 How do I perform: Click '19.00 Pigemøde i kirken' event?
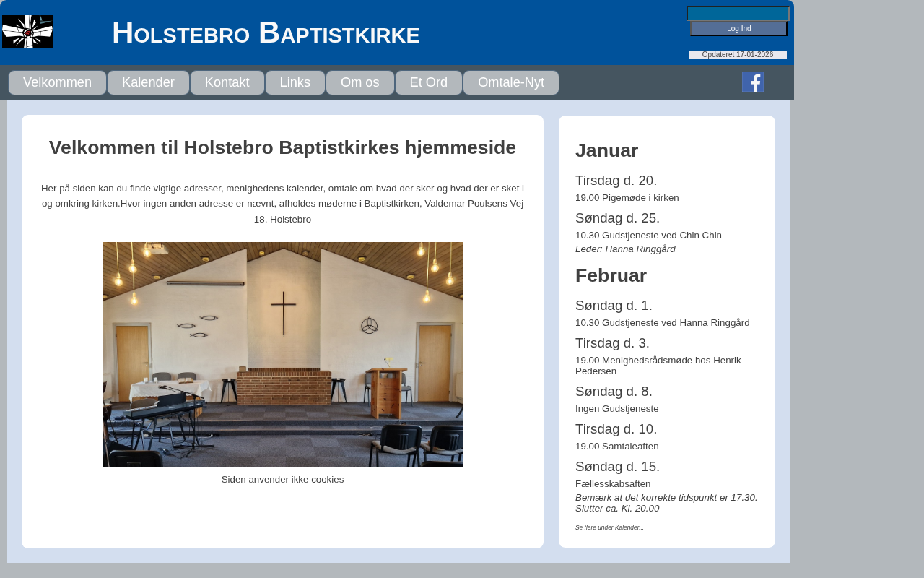pyautogui.click(x=627, y=197)
